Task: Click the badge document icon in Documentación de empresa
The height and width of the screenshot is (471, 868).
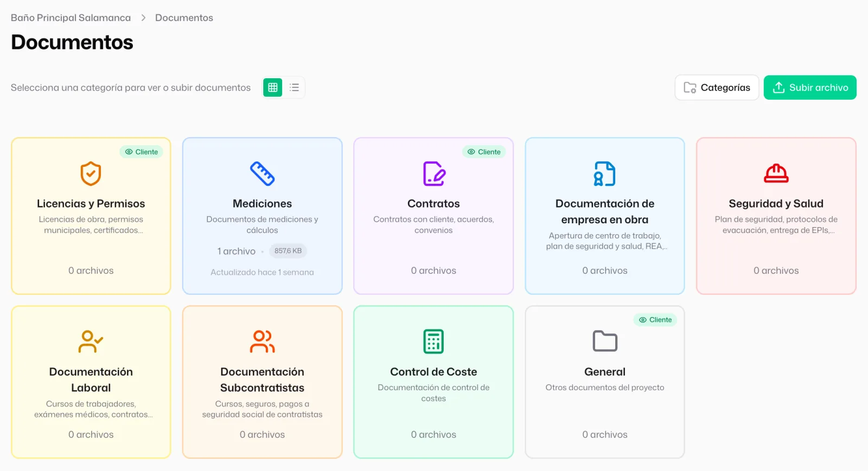Action: [605, 174]
